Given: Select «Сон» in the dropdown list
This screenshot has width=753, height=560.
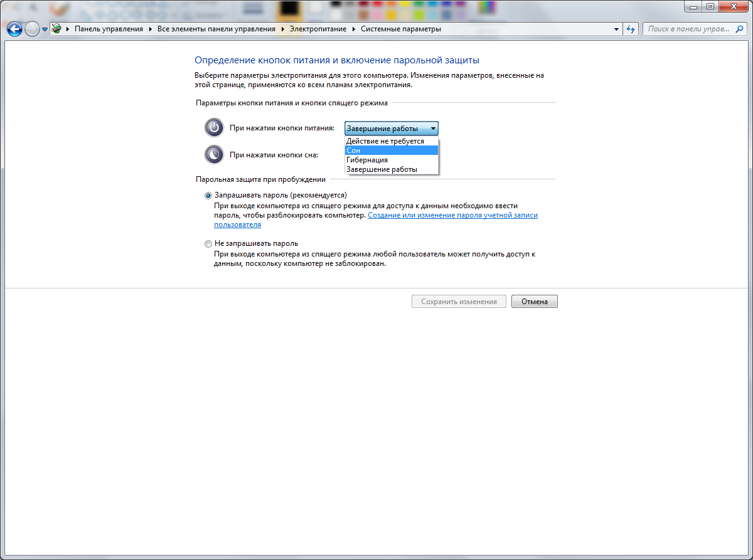Looking at the screenshot, I should [392, 151].
